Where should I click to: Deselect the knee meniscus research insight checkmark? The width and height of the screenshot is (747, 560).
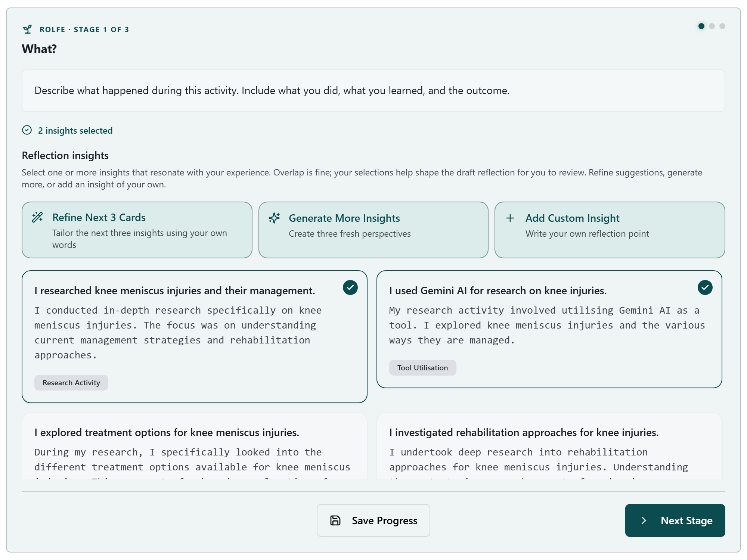click(350, 287)
